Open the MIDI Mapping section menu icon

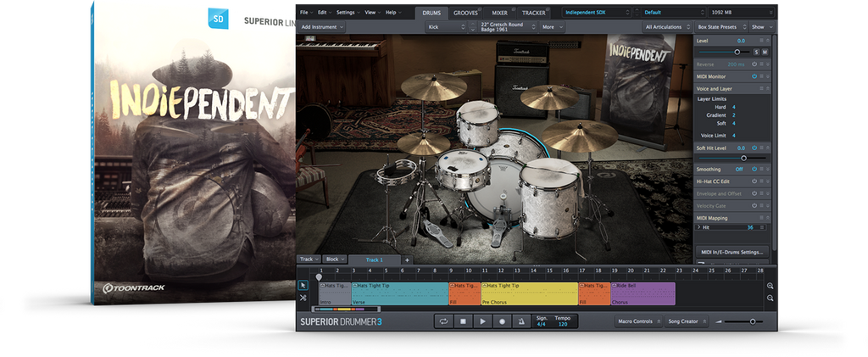pos(761,218)
